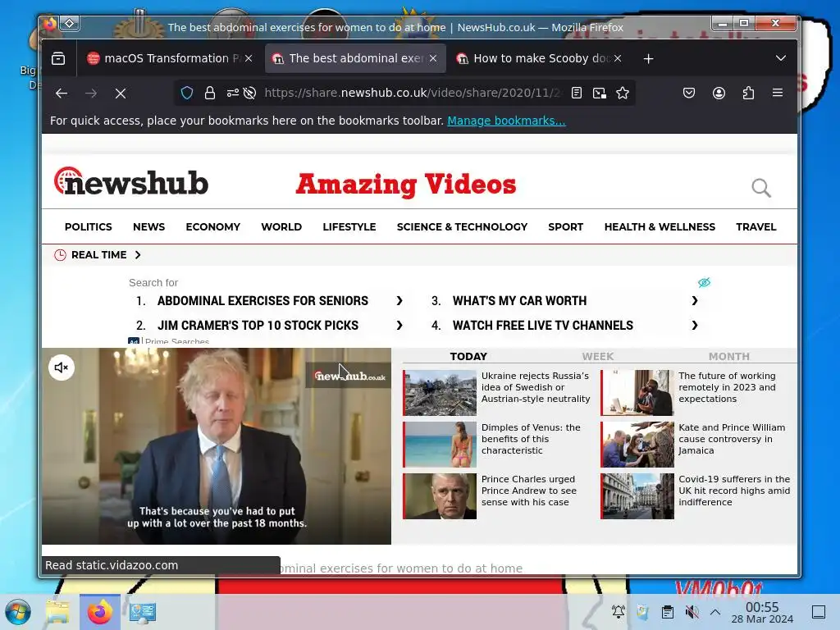Close the abdominal exercises tab
Image resolution: width=840 pixels, height=630 pixels.
[x=433, y=58]
